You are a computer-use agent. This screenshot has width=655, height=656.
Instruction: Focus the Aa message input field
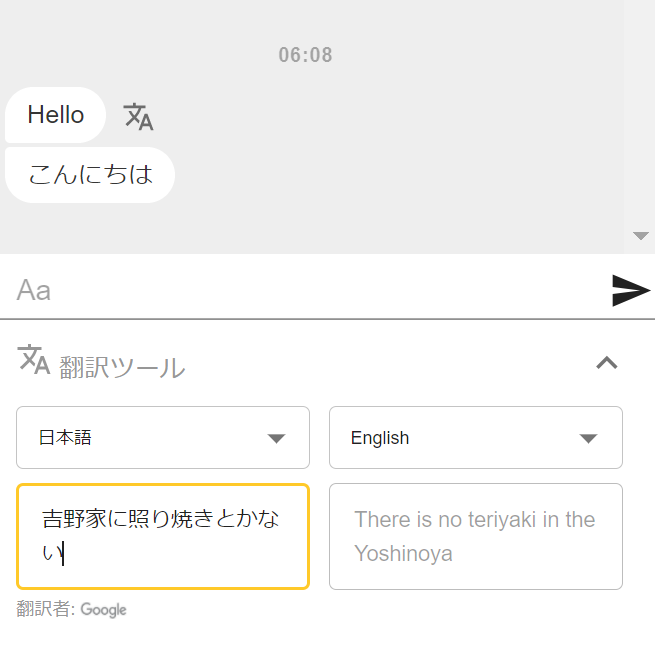point(305,290)
